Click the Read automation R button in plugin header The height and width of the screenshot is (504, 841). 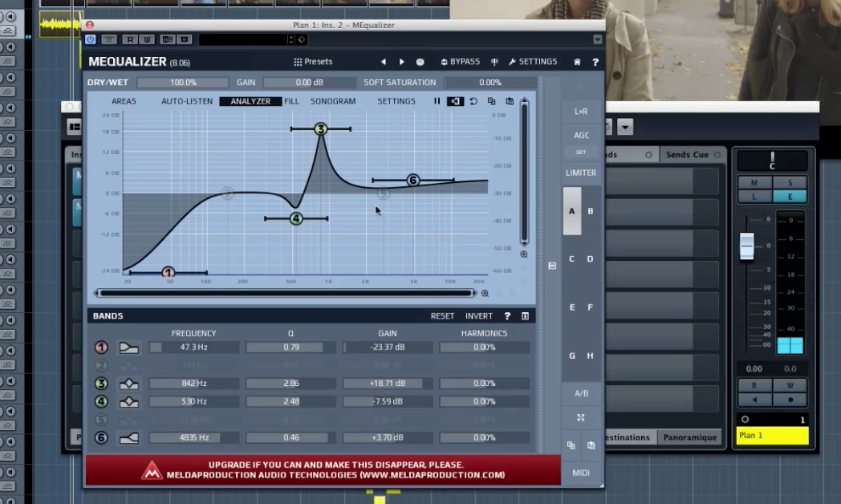tap(130, 39)
